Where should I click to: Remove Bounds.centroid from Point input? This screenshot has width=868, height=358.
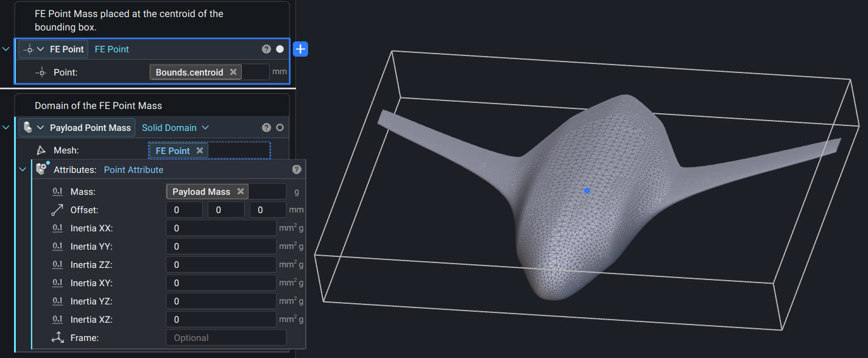233,72
